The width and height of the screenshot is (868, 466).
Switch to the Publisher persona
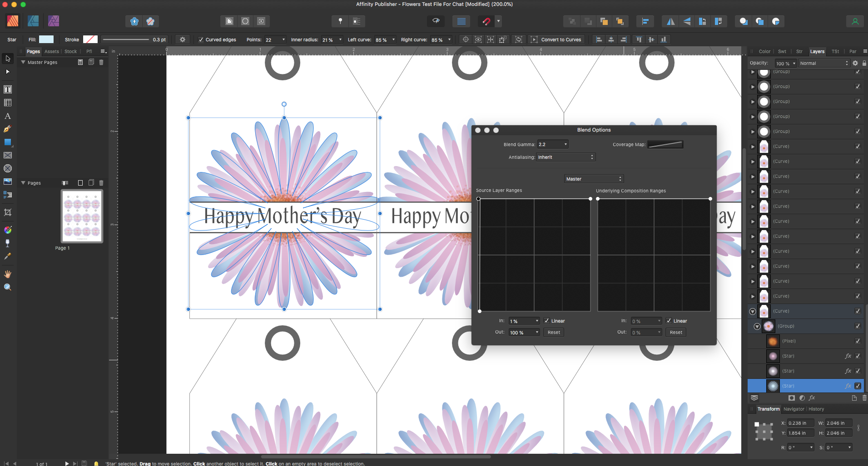pyautogui.click(x=13, y=21)
